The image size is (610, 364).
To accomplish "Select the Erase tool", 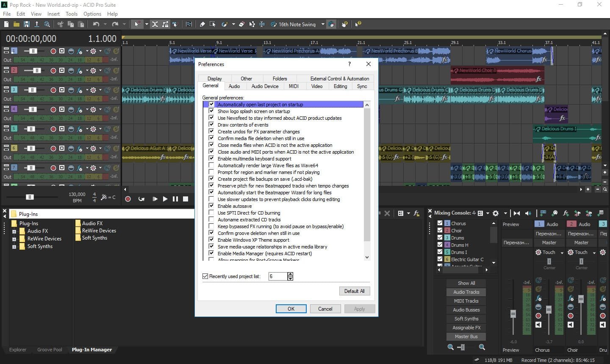I will coord(241,24).
